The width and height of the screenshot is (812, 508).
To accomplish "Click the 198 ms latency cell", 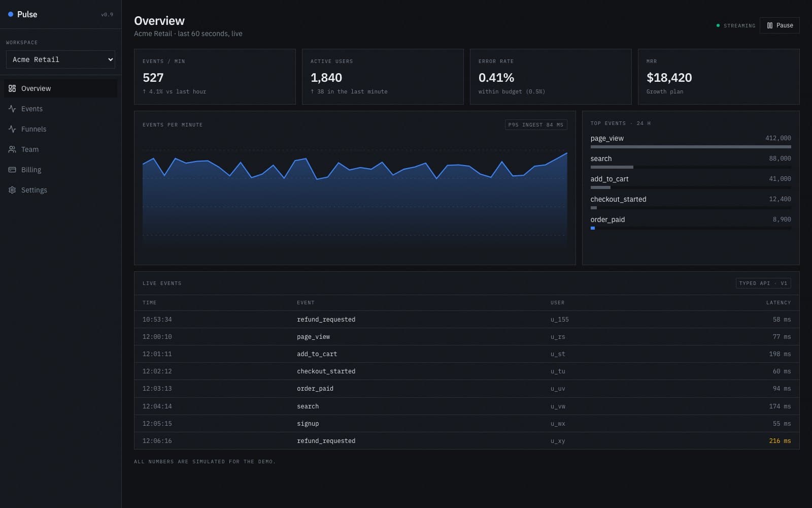I will click(780, 354).
